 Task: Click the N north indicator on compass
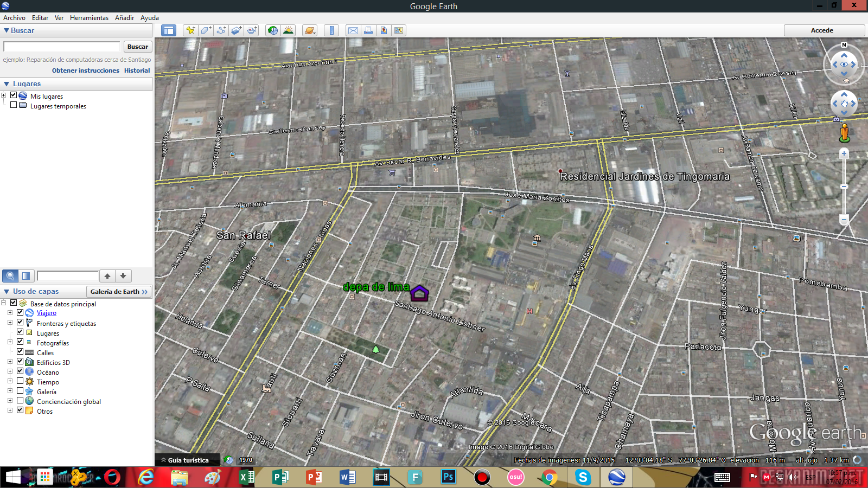(x=844, y=45)
